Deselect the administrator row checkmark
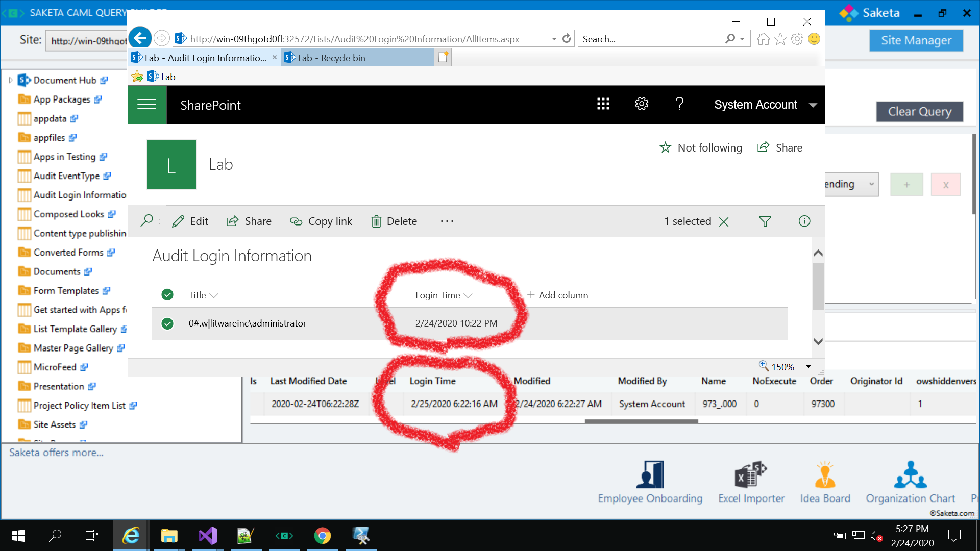Image resolution: width=980 pixels, height=551 pixels. 167,323
